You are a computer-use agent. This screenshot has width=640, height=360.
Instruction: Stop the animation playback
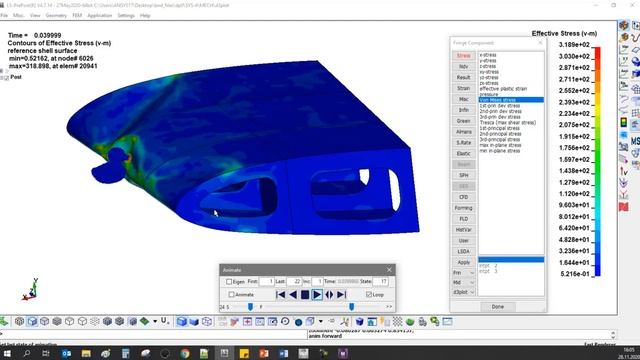pyautogui.click(x=305, y=295)
